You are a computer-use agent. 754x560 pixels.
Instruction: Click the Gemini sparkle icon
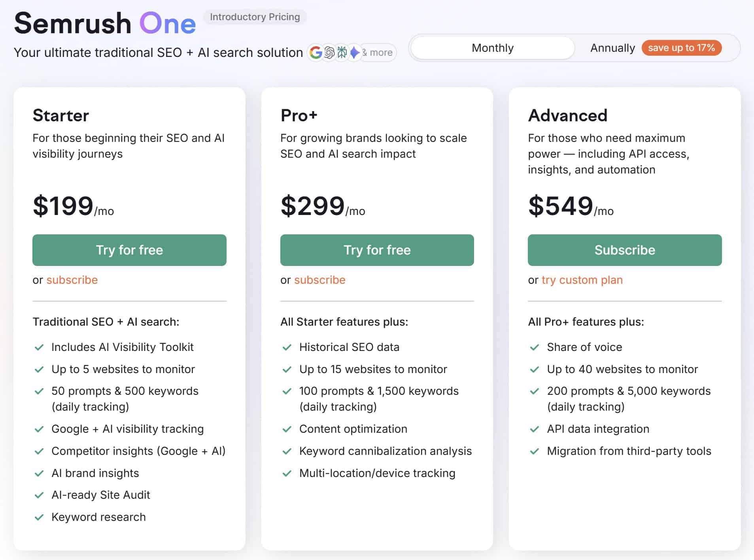pos(354,52)
